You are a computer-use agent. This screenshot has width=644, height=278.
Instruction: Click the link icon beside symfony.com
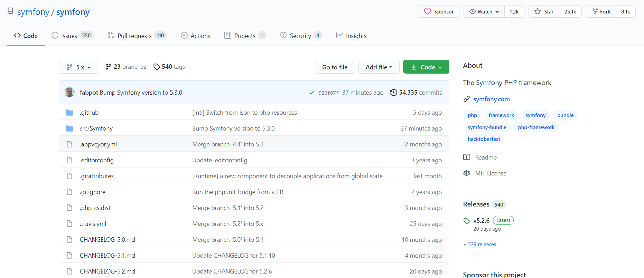tap(467, 99)
